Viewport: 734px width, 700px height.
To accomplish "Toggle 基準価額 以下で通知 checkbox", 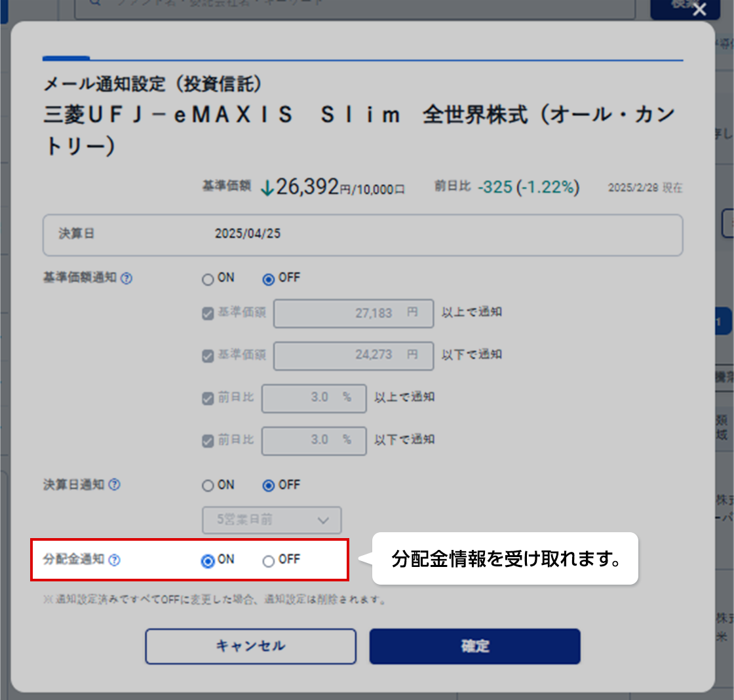I will point(208,356).
